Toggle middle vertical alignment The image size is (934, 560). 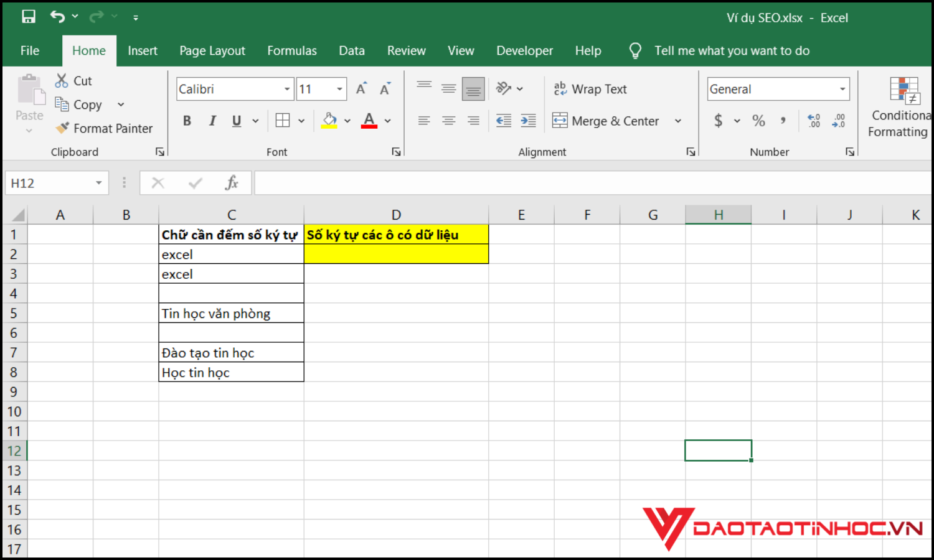coord(448,88)
